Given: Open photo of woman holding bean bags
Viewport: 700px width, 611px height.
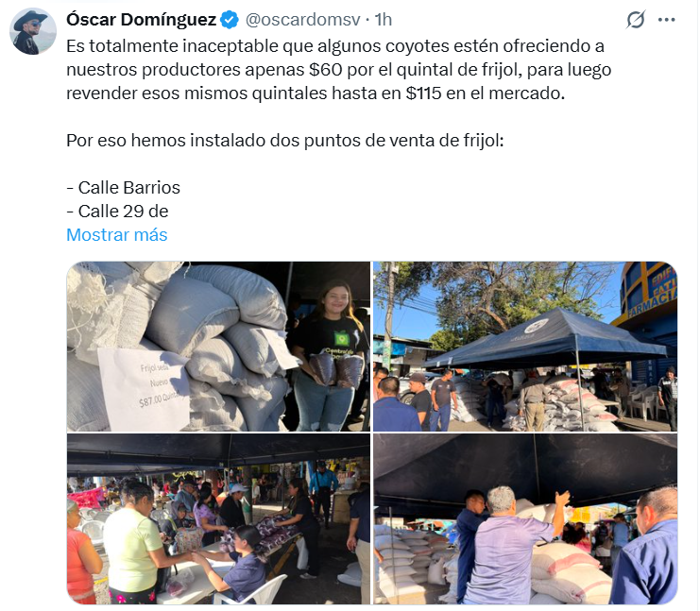Looking at the screenshot, I should [218, 347].
